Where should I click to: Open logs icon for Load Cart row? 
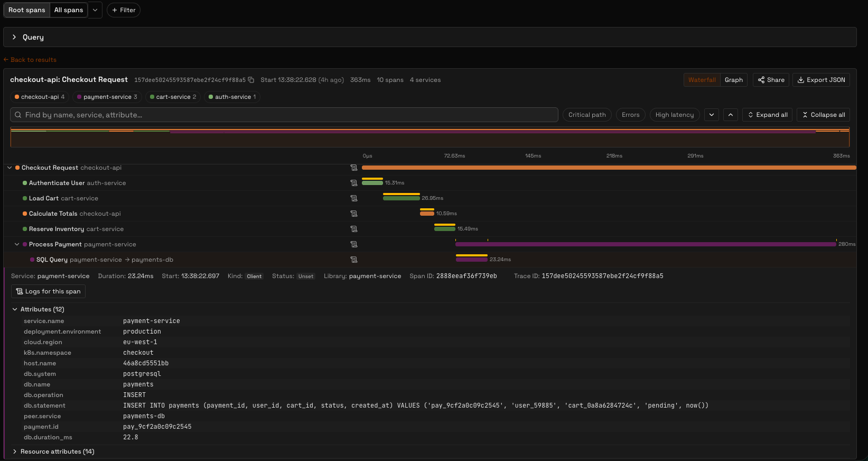[x=354, y=198]
